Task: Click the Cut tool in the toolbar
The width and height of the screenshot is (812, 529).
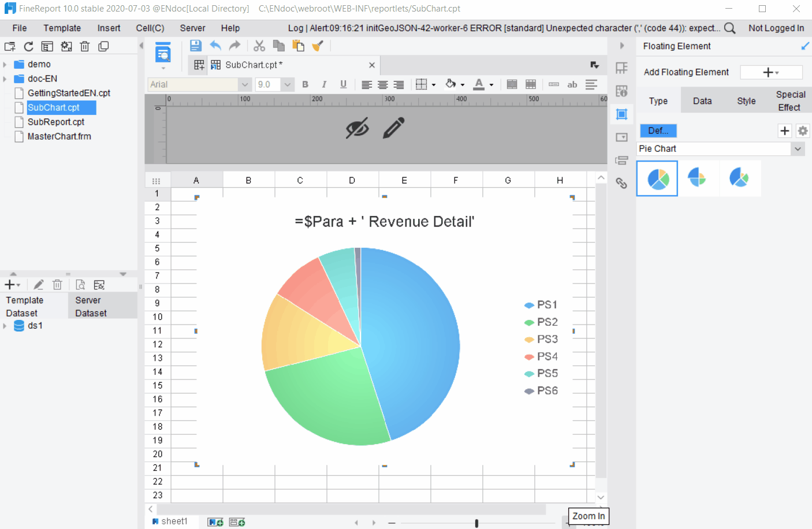Action: coord(259,46)
